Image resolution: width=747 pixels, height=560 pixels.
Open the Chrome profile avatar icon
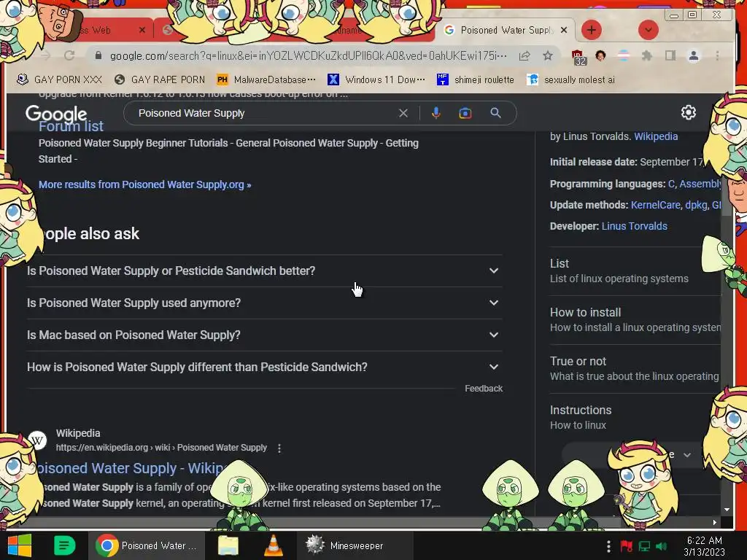tap(694, 55)
